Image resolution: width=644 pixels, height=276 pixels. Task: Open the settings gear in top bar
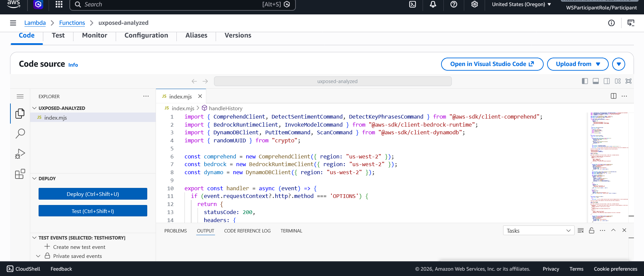[x=475, y=4]
